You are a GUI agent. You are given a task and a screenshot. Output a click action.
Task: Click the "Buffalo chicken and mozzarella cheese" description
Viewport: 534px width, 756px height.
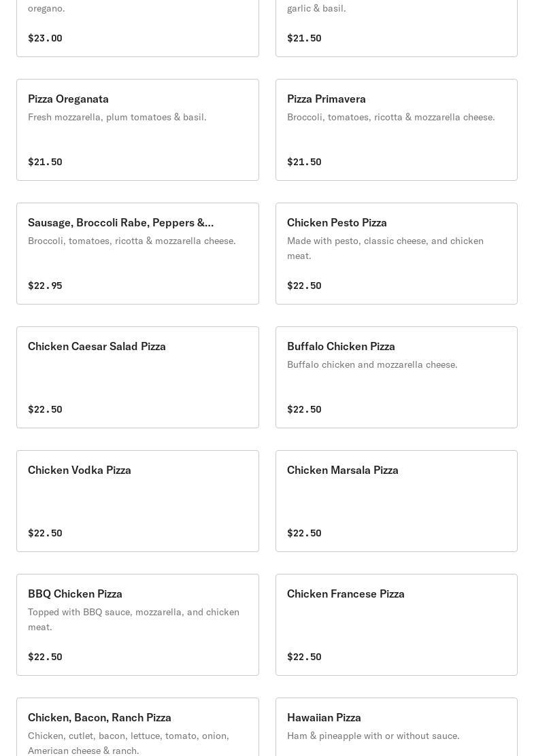pyautogui.click(x=372, y=364)
